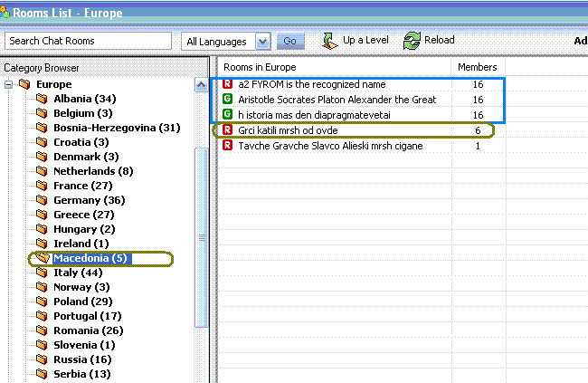The height and width of the screenshot is (383, 588).
Task: Click the Croatia folder icon
Action: [42, 142]
